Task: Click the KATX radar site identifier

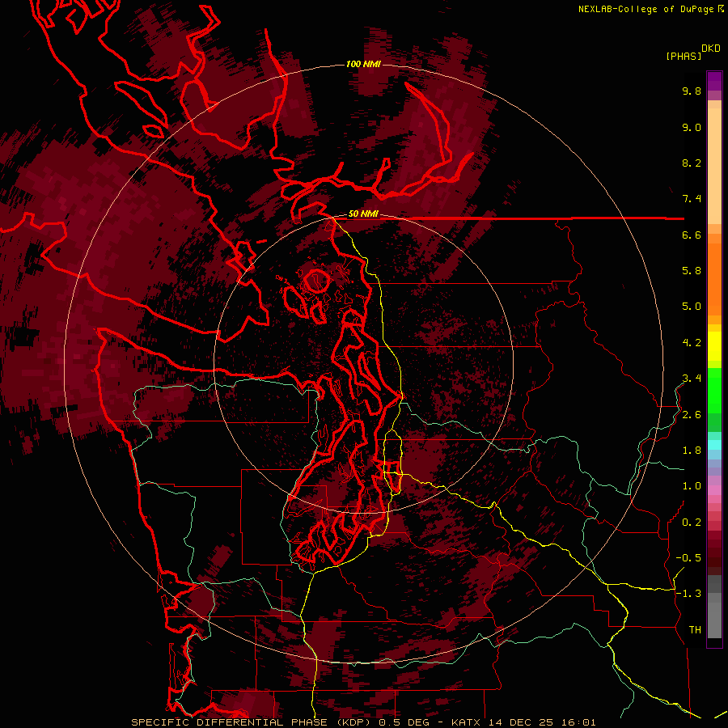Action: [x=466, y=722]
